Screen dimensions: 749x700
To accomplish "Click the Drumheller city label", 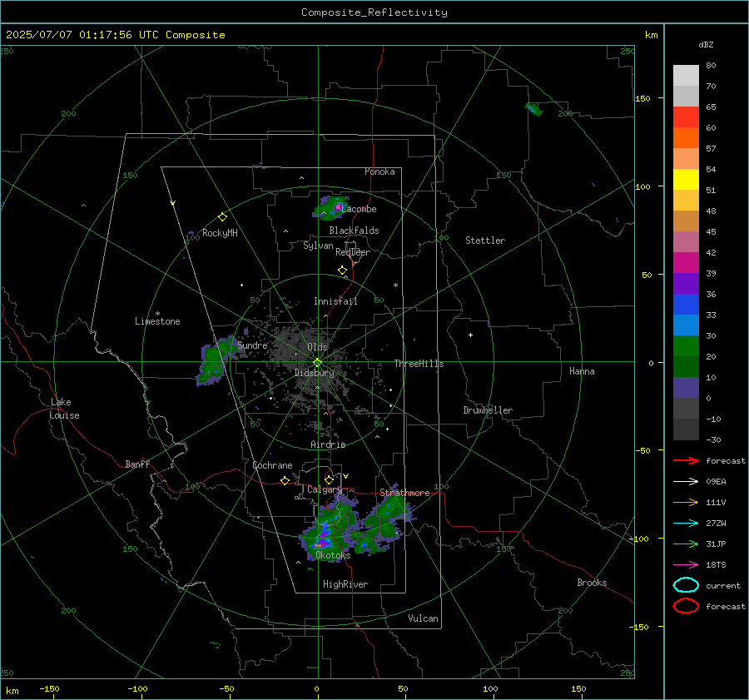I will (488, 410).
